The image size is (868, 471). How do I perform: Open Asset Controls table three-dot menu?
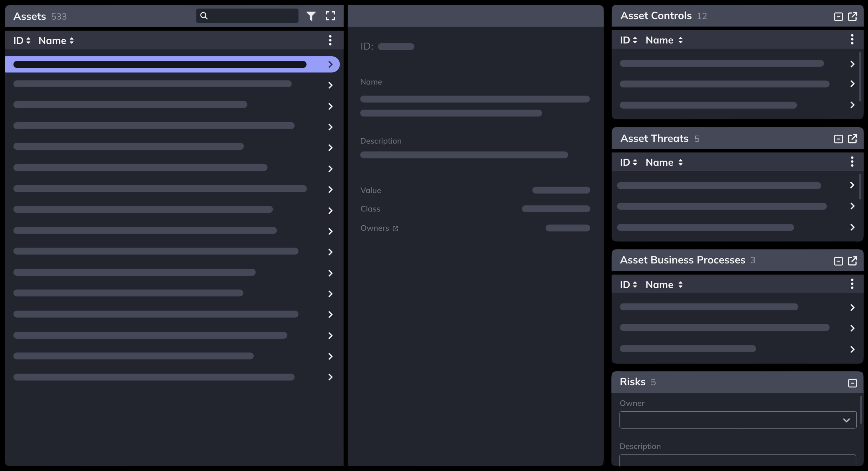pos(852,40)
